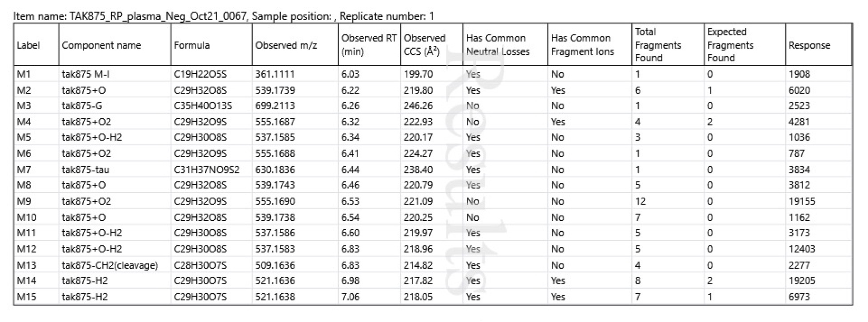Click the Observed m/z column header
868x322 pixels.
[x=286, y=45]
